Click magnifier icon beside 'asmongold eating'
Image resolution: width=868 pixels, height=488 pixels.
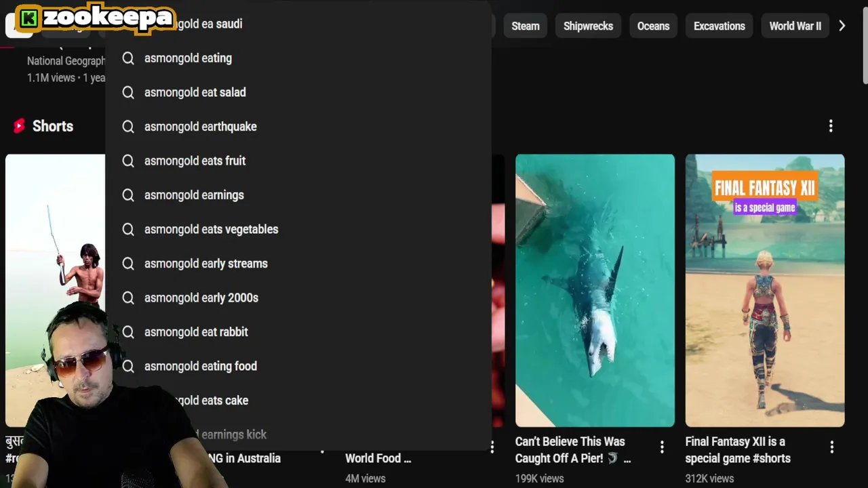click(128, 58)
